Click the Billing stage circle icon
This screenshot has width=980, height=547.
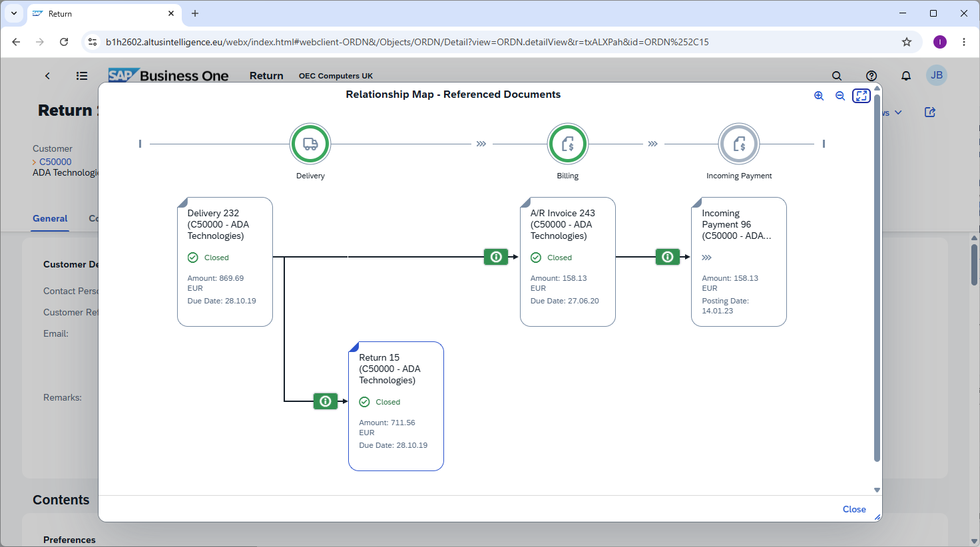click(x=568, y=144)
